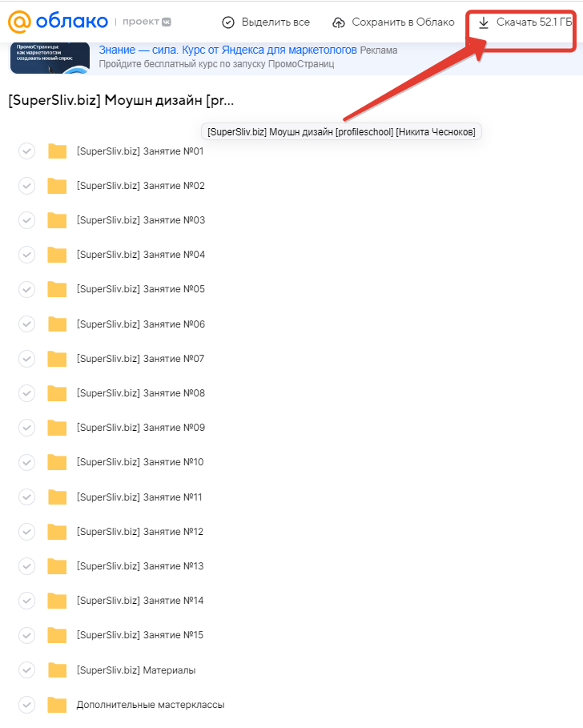Viewport: 583px width, 728px height.
Task: Click the ad subtitle about бесплатный курс
Action: pyautogui.click(x=216, y=63)
